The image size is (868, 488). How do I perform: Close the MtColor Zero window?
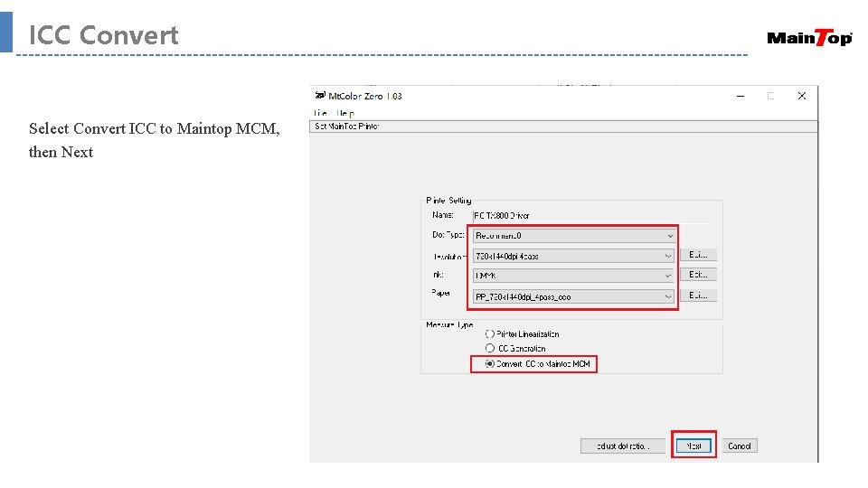coord(802,97)
